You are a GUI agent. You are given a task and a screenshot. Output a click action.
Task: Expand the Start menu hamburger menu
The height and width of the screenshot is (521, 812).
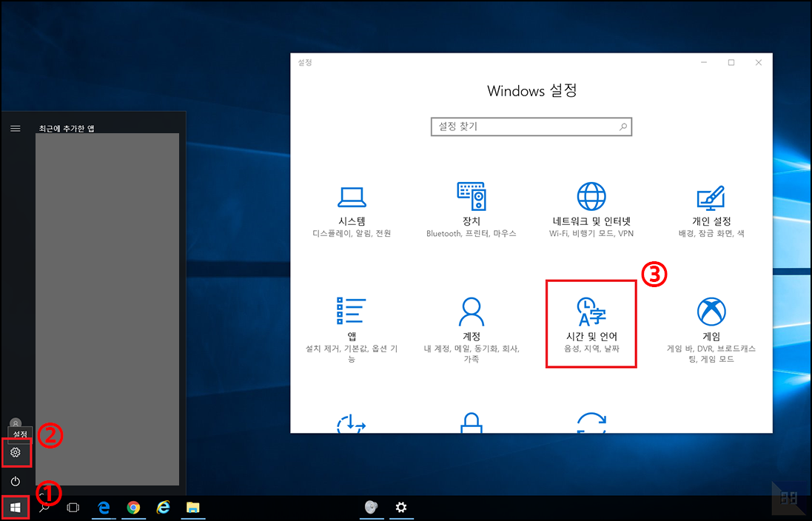(16, 129)
